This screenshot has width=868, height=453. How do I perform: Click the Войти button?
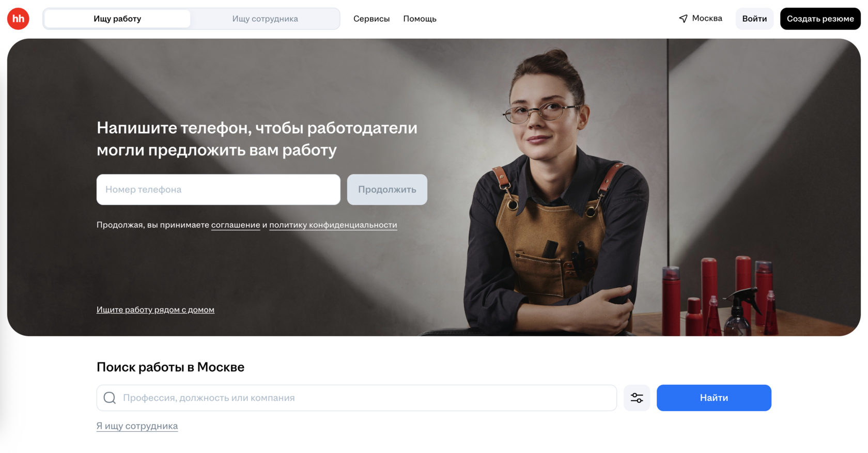coord(754,19)
